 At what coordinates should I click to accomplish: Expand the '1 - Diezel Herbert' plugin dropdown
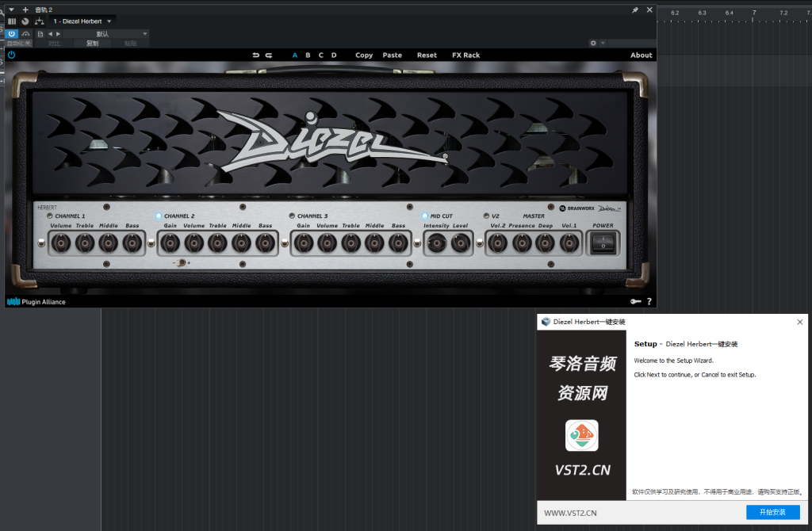click(x=109, y=21)
